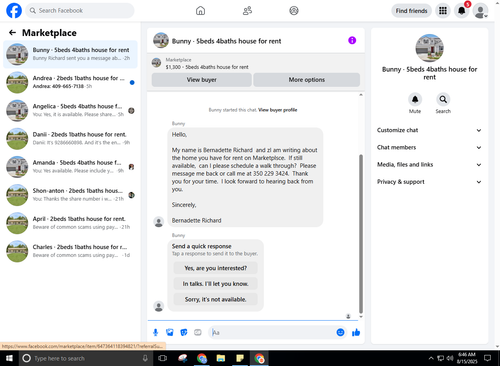Expand Chat members section

click(429, 147)
